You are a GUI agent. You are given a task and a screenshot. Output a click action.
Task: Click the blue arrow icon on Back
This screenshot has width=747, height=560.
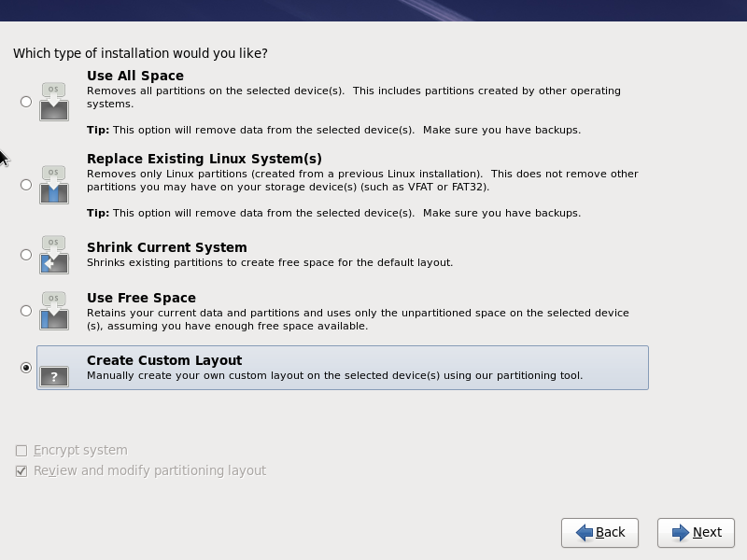585,532
